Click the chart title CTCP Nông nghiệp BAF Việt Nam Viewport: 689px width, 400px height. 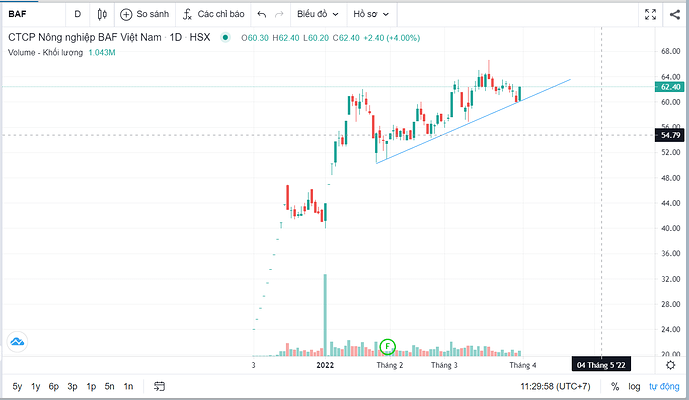[x=85, y=37]
